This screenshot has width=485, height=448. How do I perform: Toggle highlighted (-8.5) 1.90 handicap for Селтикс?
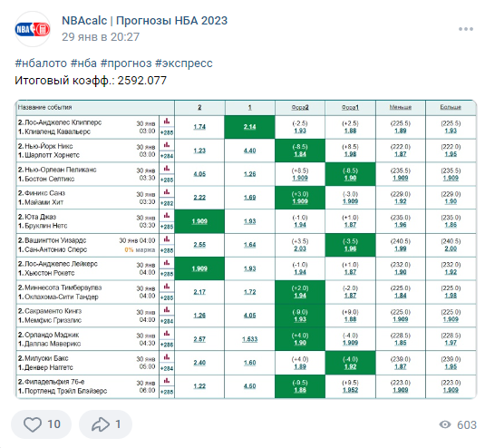pyautogui.click(x=350, y=174)
